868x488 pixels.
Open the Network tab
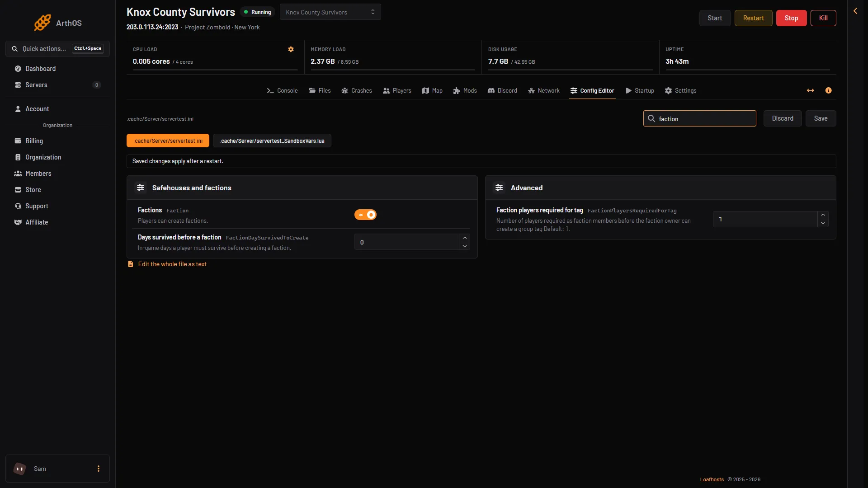pyautogui.click(x=544, y=91)
